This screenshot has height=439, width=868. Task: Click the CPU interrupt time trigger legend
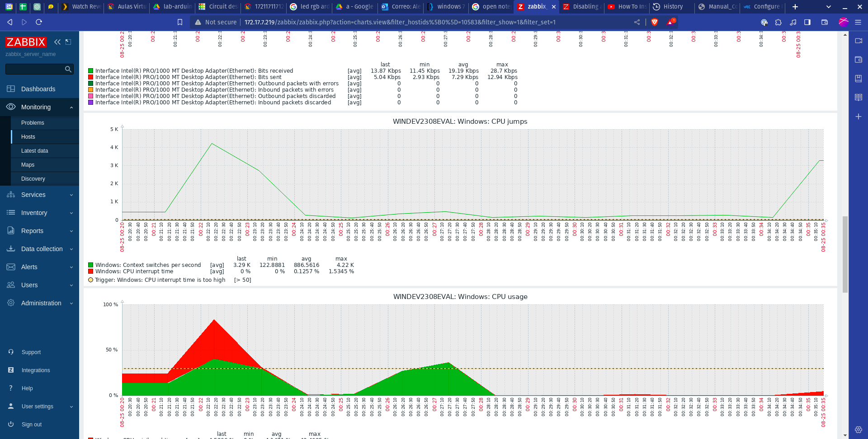pos(160,280)
